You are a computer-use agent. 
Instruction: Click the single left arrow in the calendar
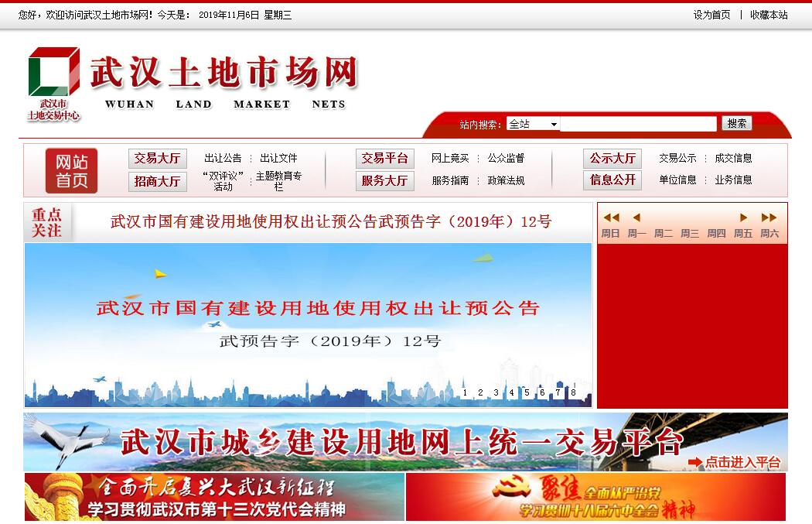coord(636,217)
